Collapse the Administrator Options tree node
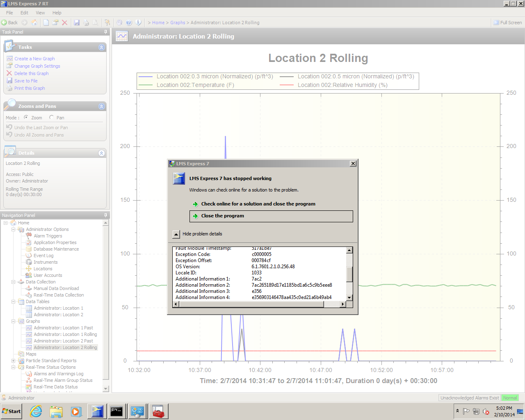 point(14,229)
